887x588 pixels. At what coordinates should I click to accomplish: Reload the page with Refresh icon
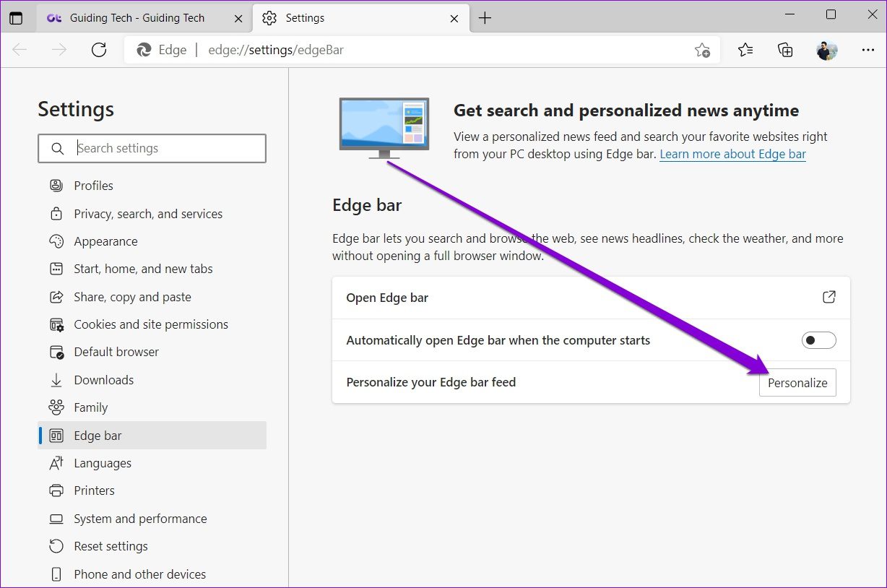click(99, 50)
